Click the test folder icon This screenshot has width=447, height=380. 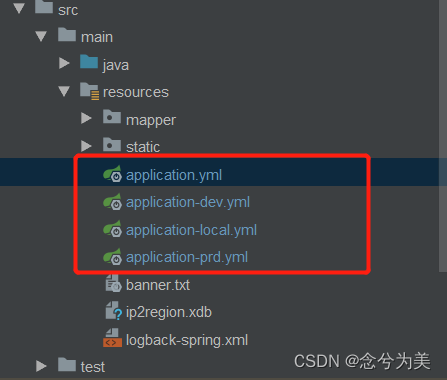pyautogui.click(x=67, y=364)
